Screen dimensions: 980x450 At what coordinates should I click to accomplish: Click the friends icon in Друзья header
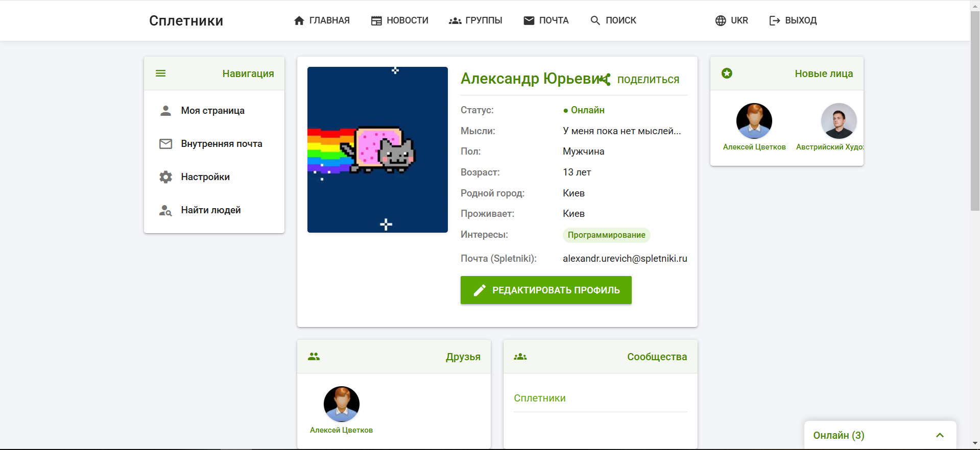pos(314,357)
